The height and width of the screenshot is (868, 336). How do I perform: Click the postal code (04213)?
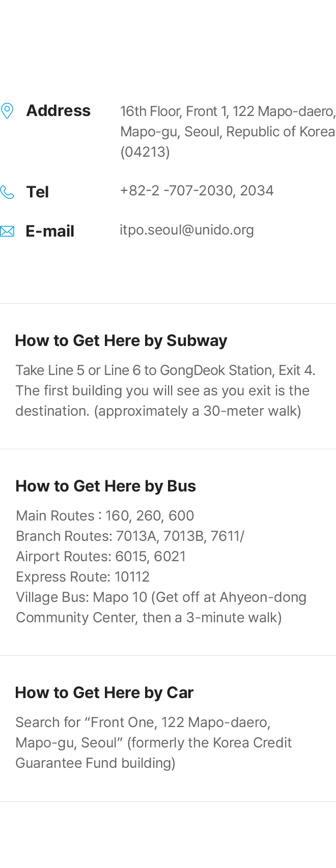[x=145, y=152]
